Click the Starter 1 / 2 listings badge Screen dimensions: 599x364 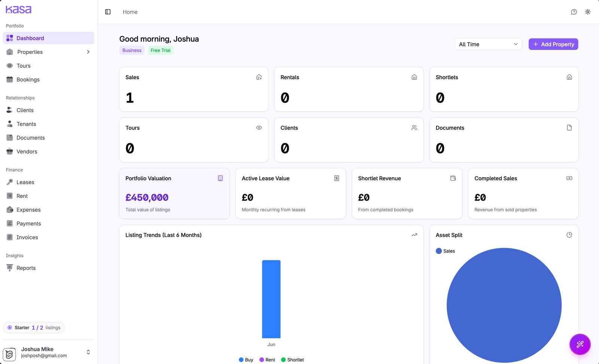tap(34, 328)
